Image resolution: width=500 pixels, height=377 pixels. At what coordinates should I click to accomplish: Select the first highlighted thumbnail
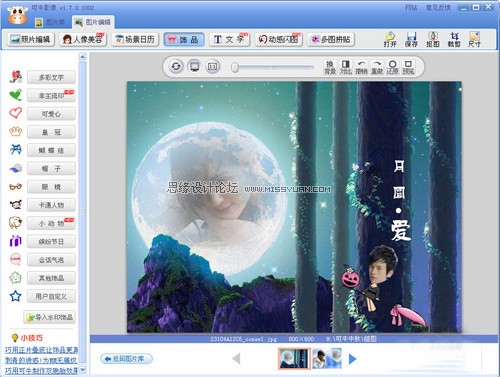(x=294, y=358)
